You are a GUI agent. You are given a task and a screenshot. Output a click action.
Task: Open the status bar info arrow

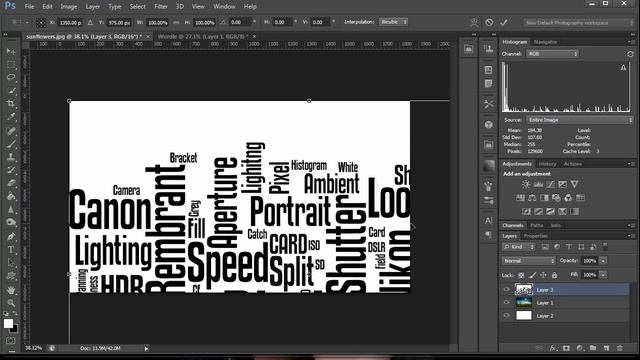coord(146,348)
